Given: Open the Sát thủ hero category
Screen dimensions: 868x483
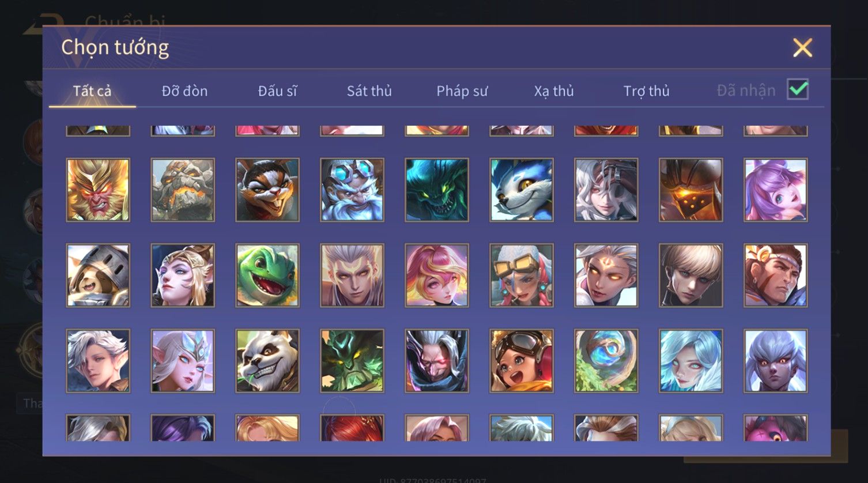Looking at the screenshot, I should [x=369, y=91].
